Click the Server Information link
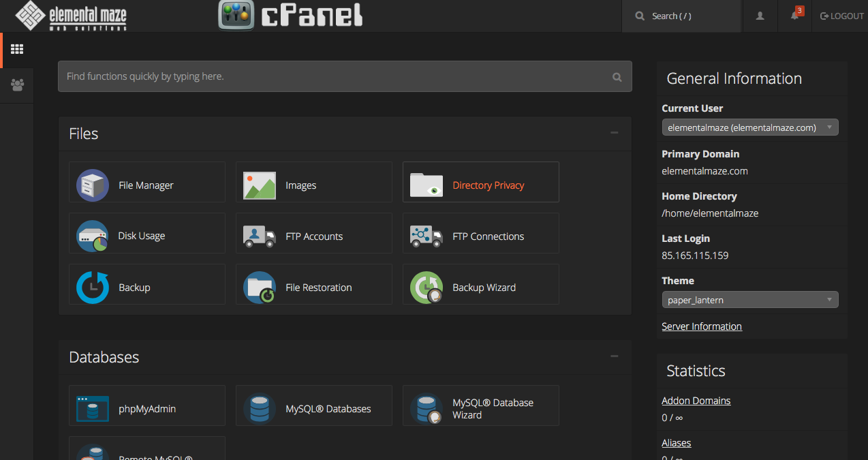Viewport: 868px width, 460px height. pos(701,326)
